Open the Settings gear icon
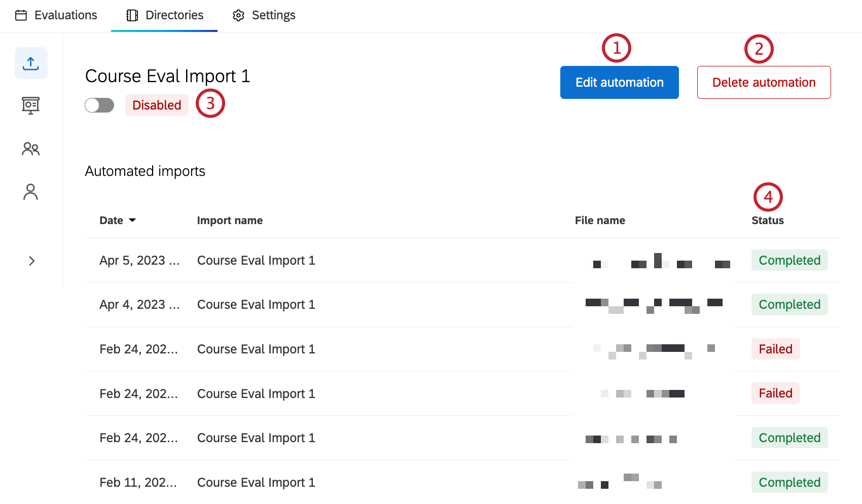 [x=238, y=15]
